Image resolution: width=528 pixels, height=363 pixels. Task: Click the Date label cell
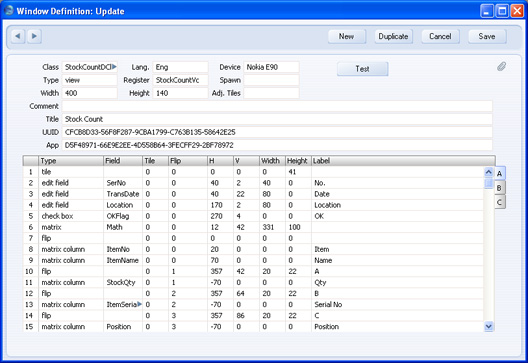(x=398, y=194)
